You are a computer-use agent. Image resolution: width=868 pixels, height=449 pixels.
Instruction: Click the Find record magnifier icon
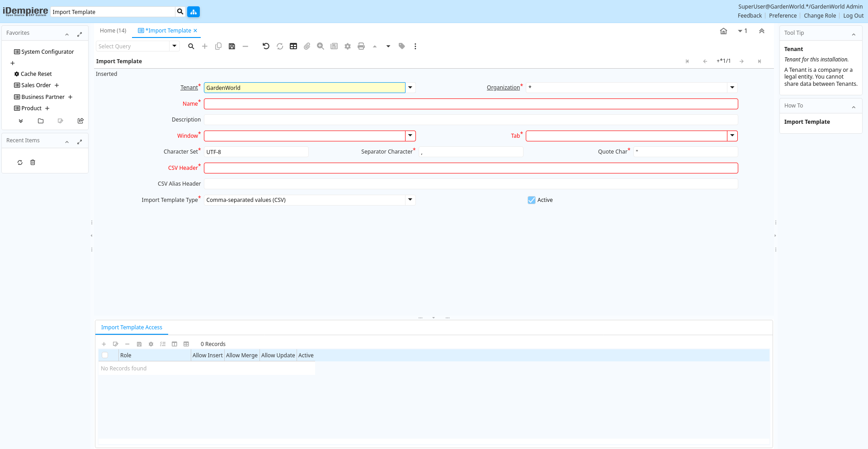[191, 46]
